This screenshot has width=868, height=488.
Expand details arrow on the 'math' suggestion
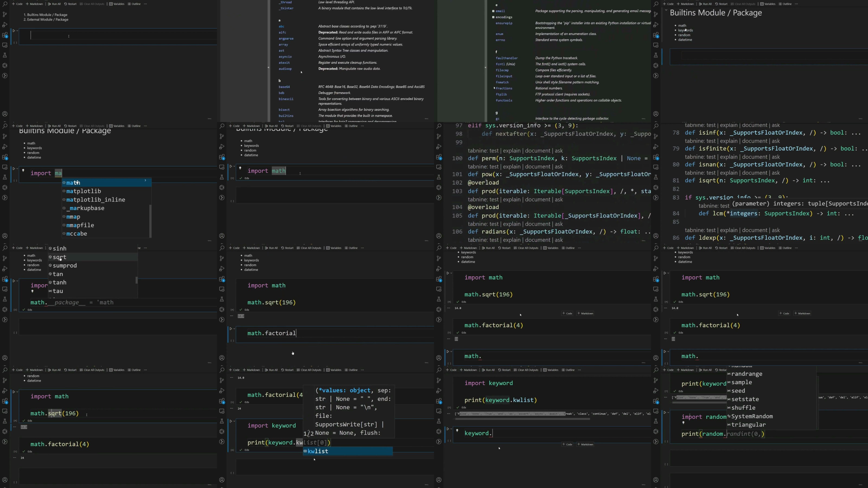tap(145, 181)
